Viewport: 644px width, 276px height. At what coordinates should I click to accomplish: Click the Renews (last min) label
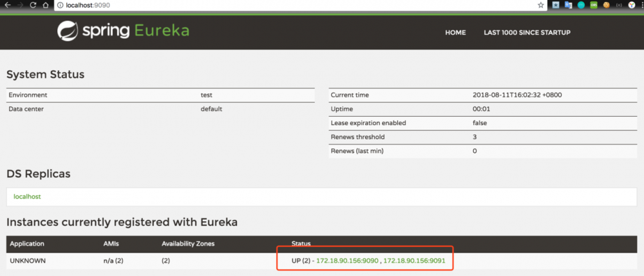357,151
